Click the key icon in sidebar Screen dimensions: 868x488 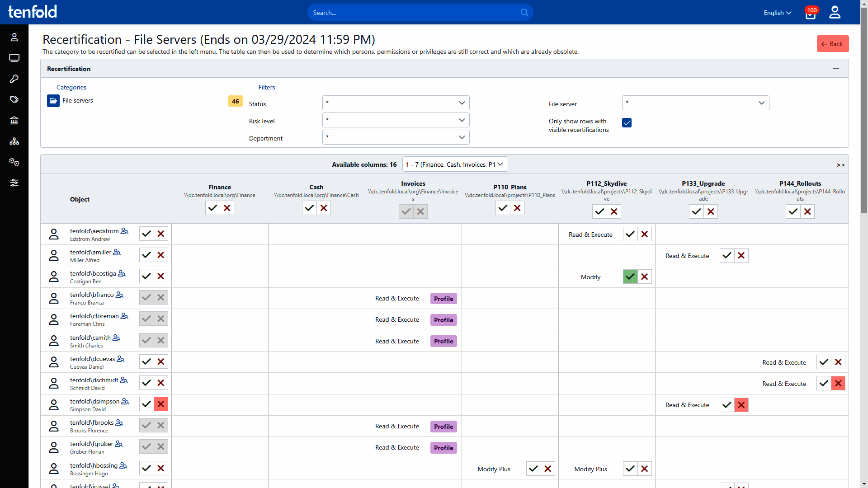(x=14, y=79)
